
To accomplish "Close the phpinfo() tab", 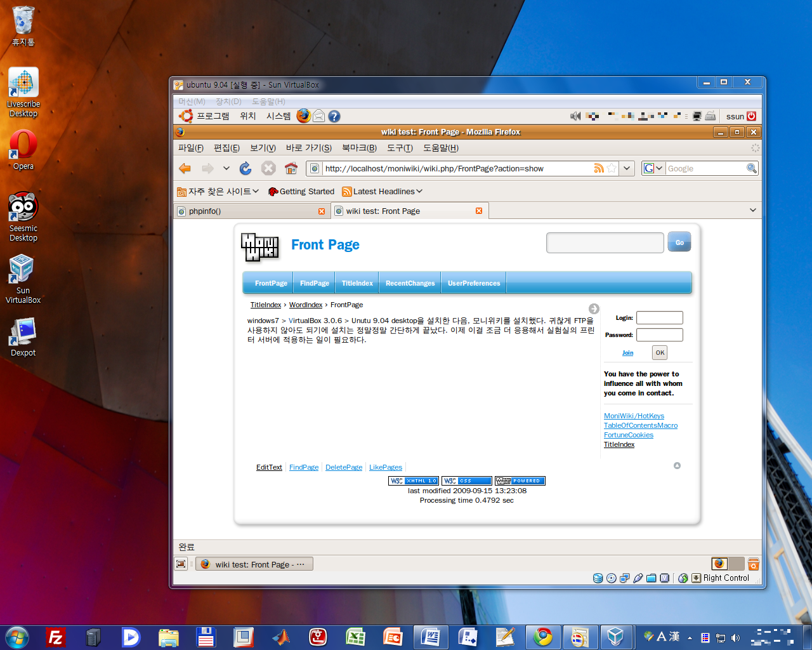I will 322,211.
